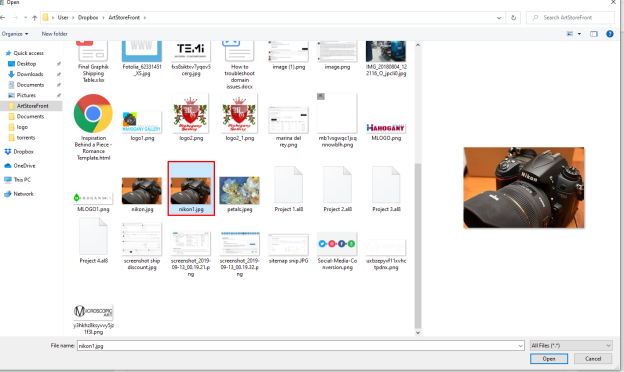Select logo2_1.png file
Screen dimensions: 624x372
point(240,117)
